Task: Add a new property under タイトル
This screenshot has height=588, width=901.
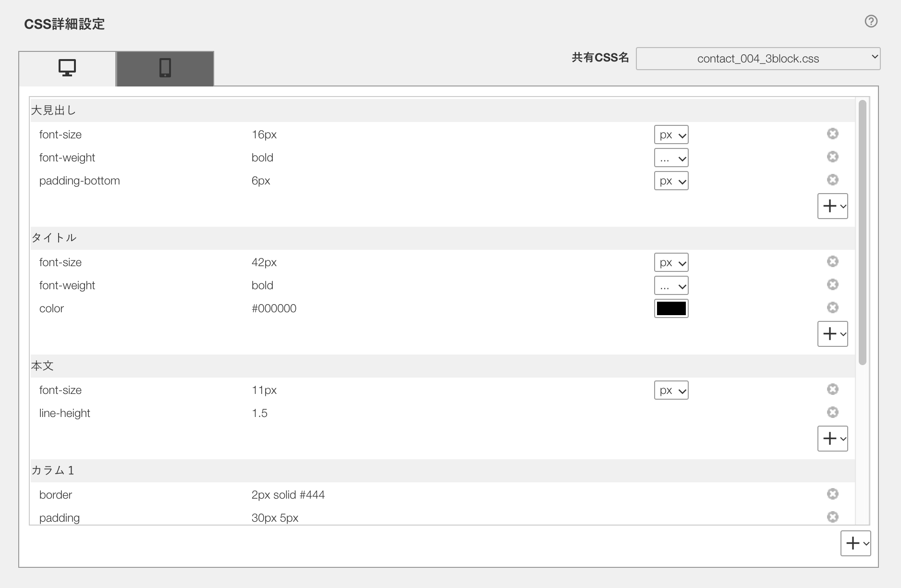Action: (832, 333)
